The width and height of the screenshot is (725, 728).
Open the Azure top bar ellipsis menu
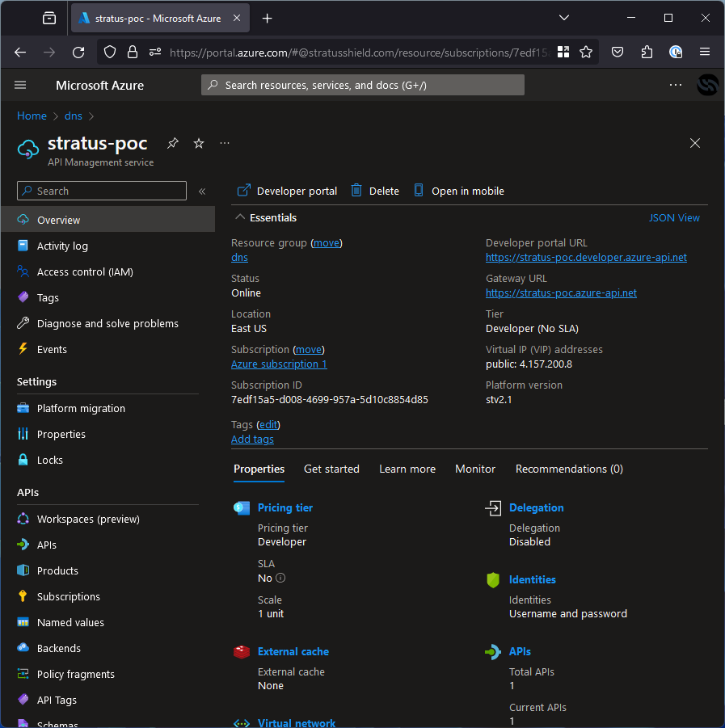pos(676,85)
